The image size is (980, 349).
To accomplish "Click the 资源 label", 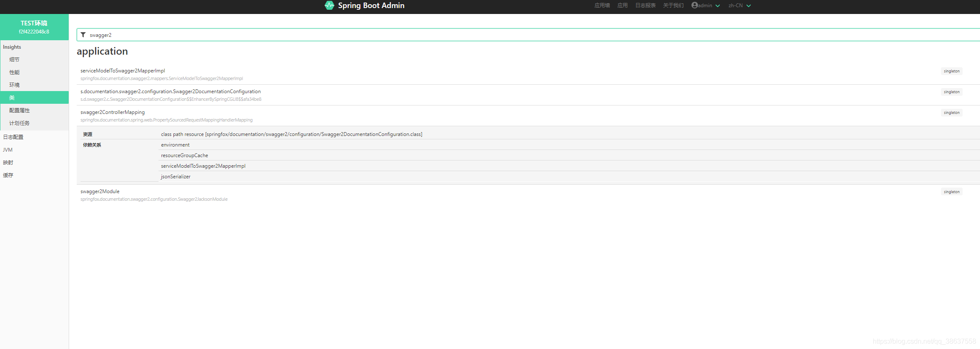I will [x=87, y=134].
